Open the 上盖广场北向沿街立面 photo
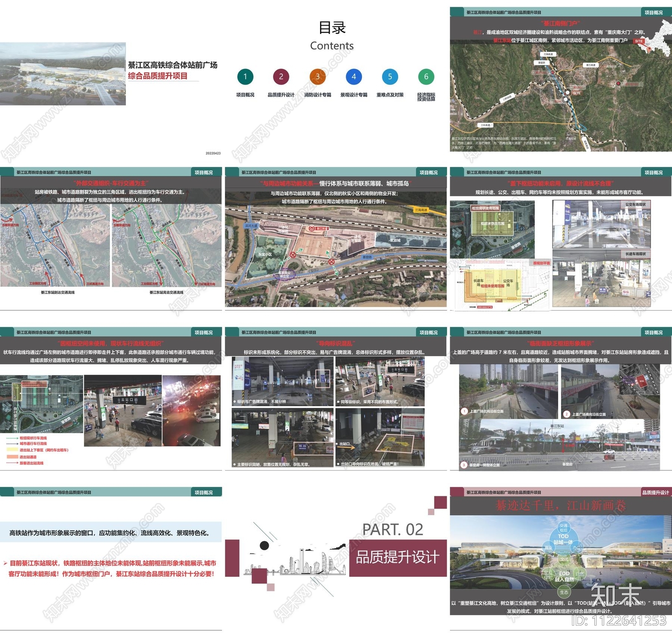 pyautogui.click(x=509, y=391)
